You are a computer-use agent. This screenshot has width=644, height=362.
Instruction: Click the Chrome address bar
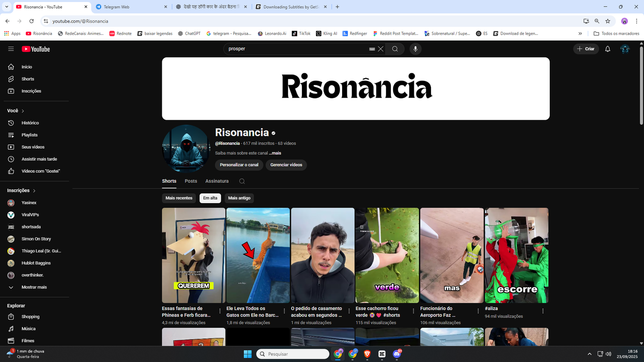(314, 21)
